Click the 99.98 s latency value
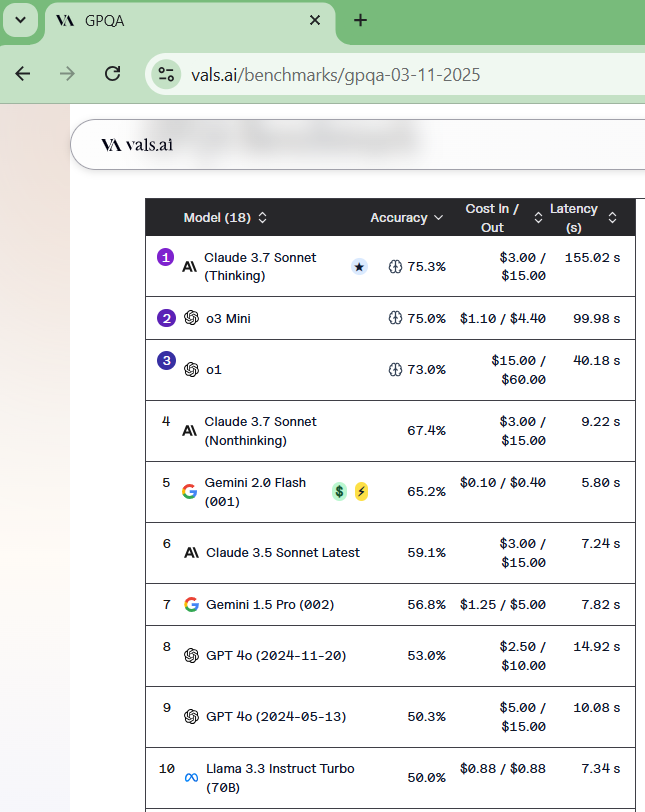This screenshot has width=645, height=812. pos(596,318)
